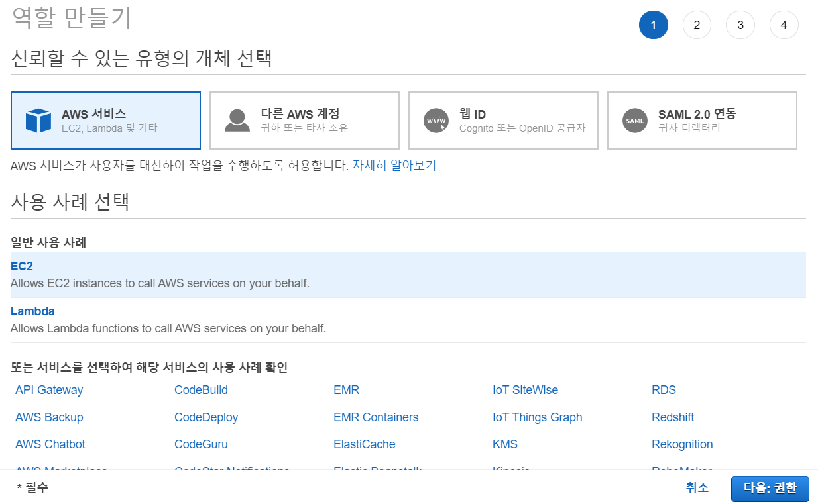Open the 자세히 알아보기 link

394,166
